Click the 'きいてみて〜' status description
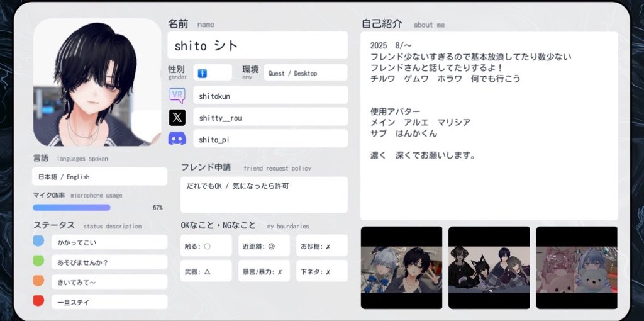Viewport: 644px width, 321px height. pos(109,282)
